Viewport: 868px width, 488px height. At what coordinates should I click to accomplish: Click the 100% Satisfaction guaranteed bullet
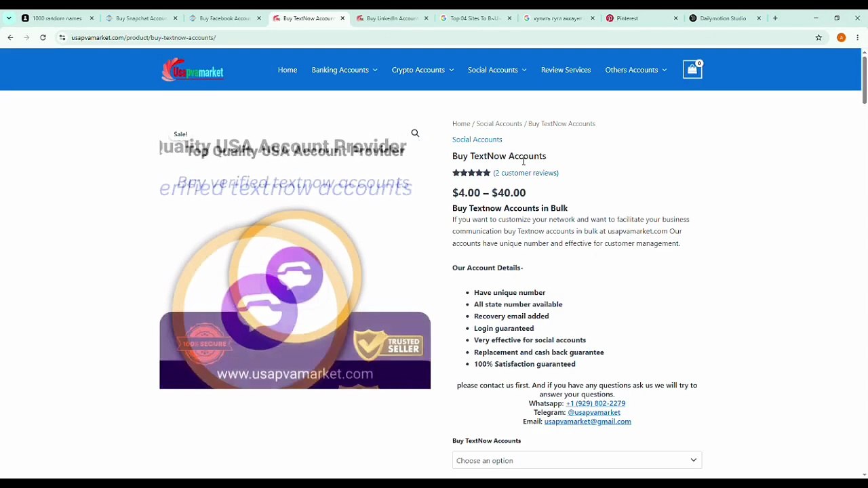525,364
